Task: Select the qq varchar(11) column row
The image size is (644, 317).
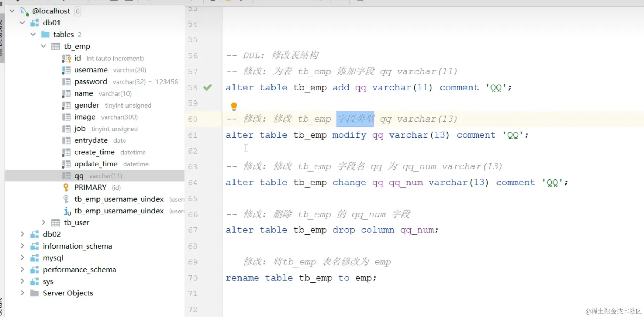Action: [94, 176]
